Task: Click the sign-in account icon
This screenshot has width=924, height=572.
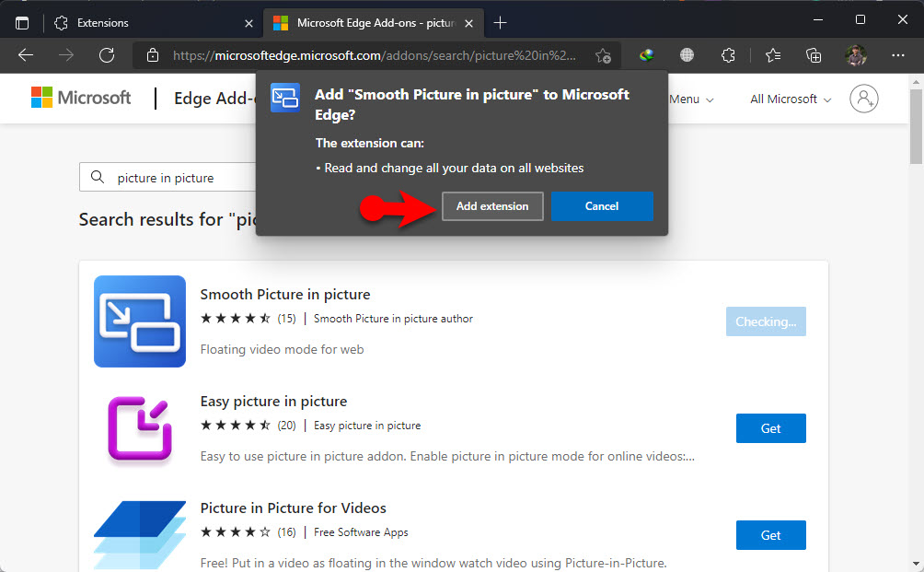Action: [x=864, y=99]
